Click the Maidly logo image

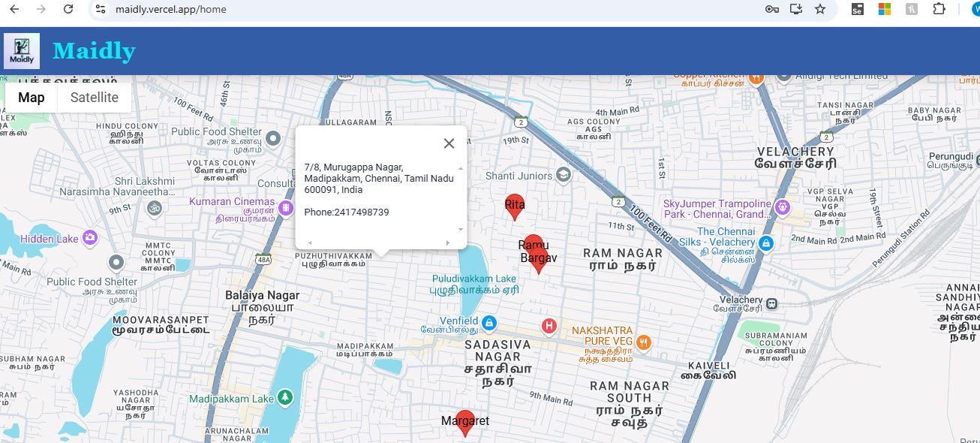tap(22, 51)
